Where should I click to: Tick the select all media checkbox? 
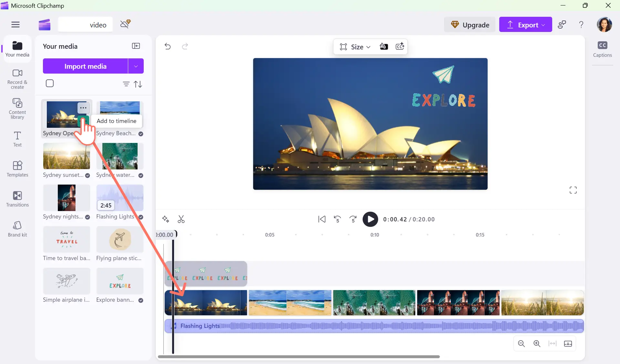50,84
